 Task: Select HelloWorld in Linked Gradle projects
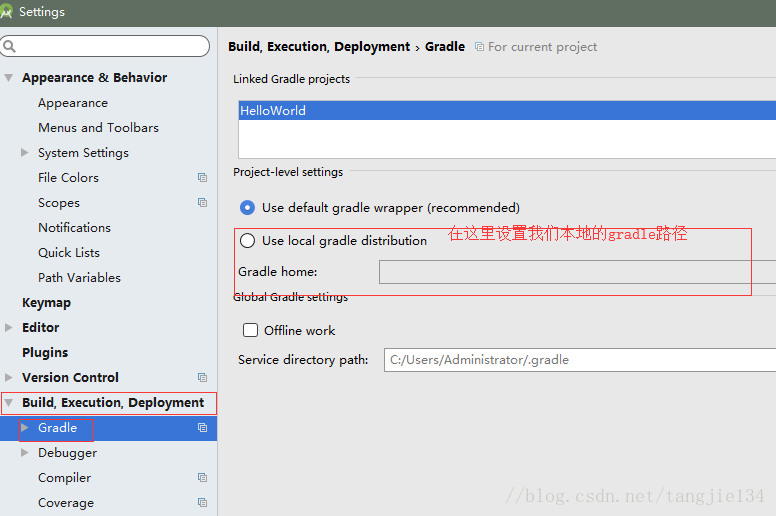(x=507, y=110)
